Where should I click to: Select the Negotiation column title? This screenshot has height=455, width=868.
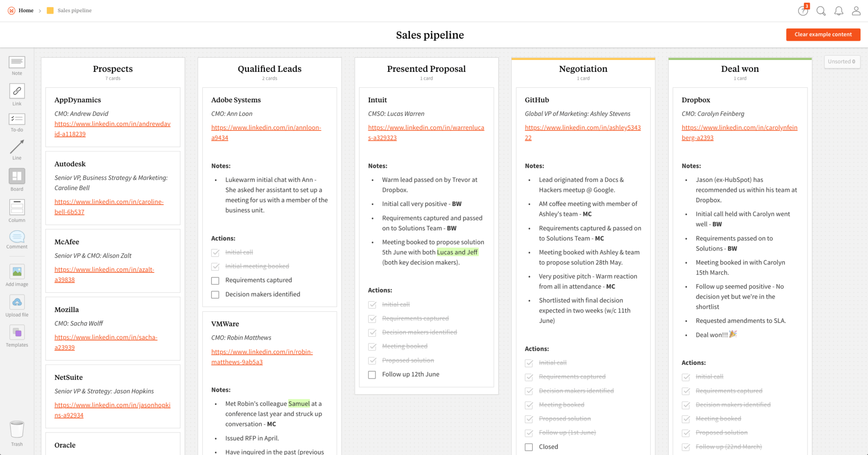583,69
